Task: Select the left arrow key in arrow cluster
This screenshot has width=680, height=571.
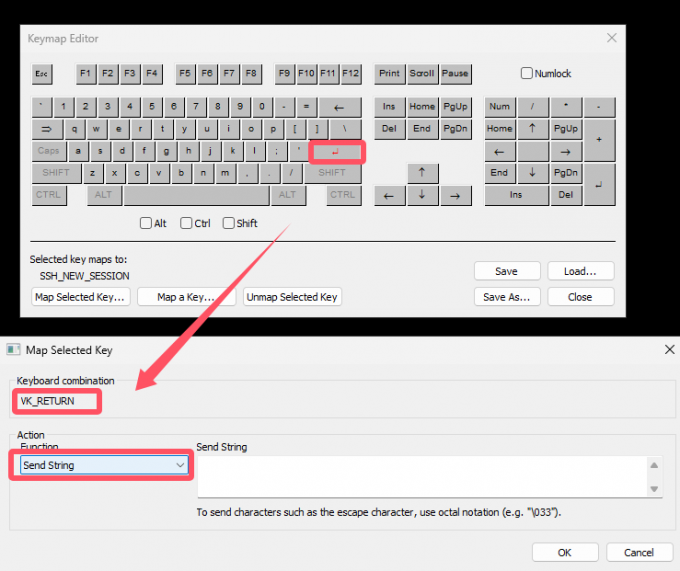Action: [389, 196]
